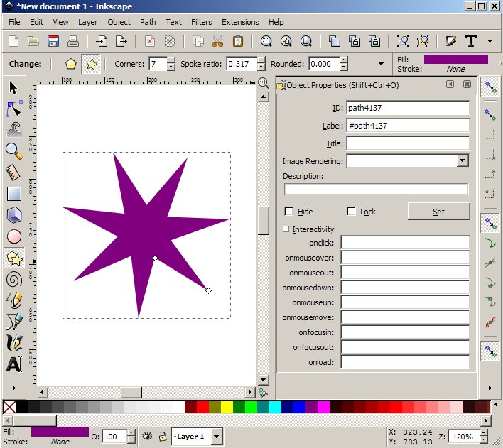
Task: Activate the Text tool in toolbox
Action: pos(13,365)
